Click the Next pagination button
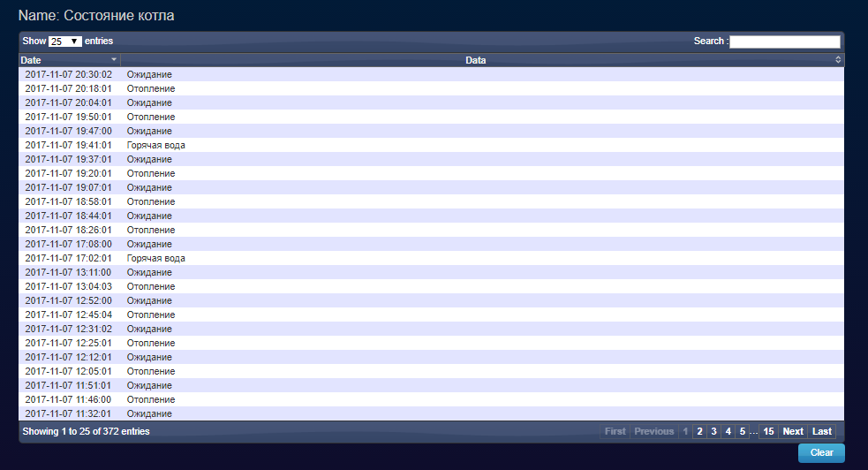 (x=793, y=431)
